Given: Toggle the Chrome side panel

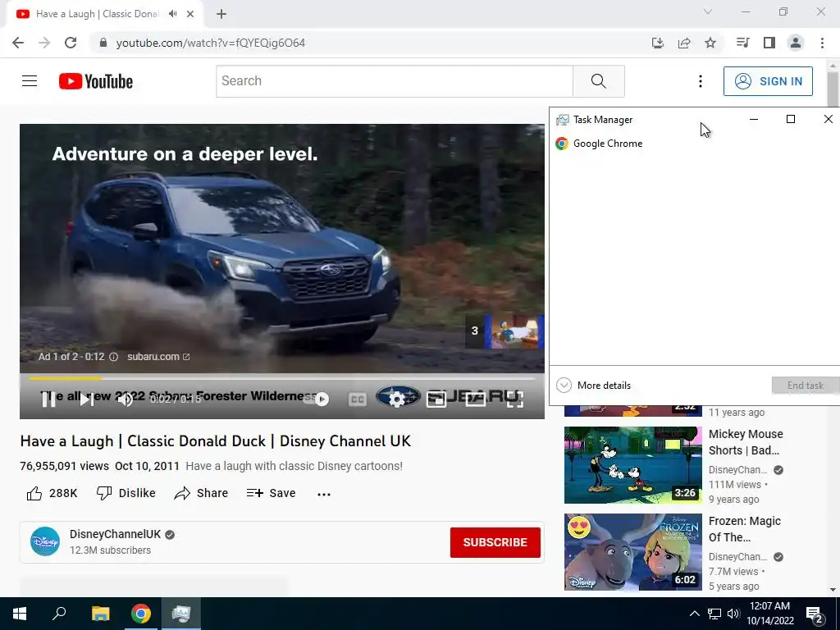Looking at the screenshot, I should click(x=769, y=43).
